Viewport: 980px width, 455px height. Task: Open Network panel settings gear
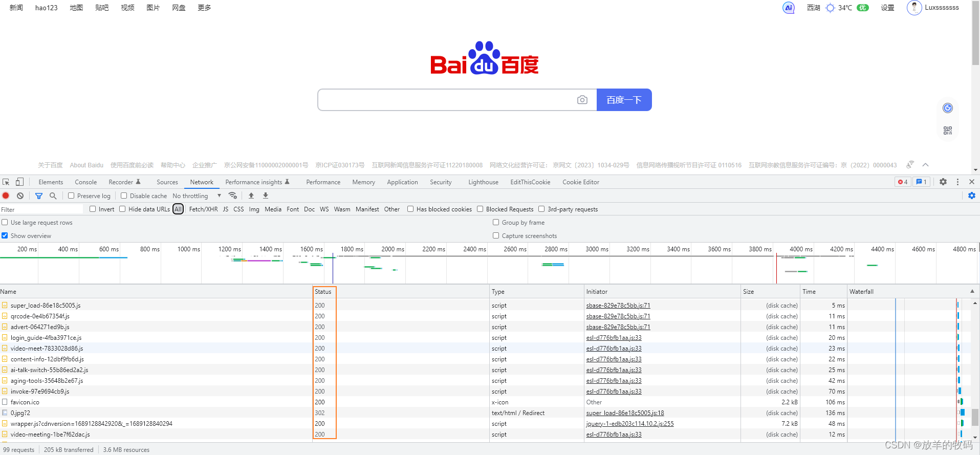(972, 196)
